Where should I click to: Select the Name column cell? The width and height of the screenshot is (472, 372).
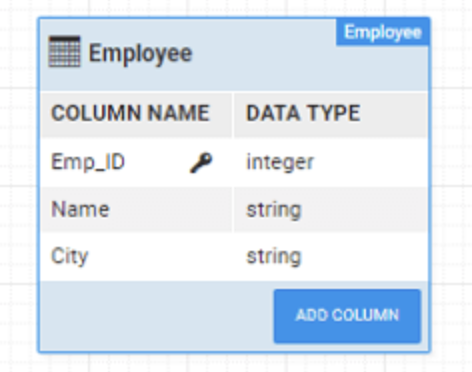(136, 210)
